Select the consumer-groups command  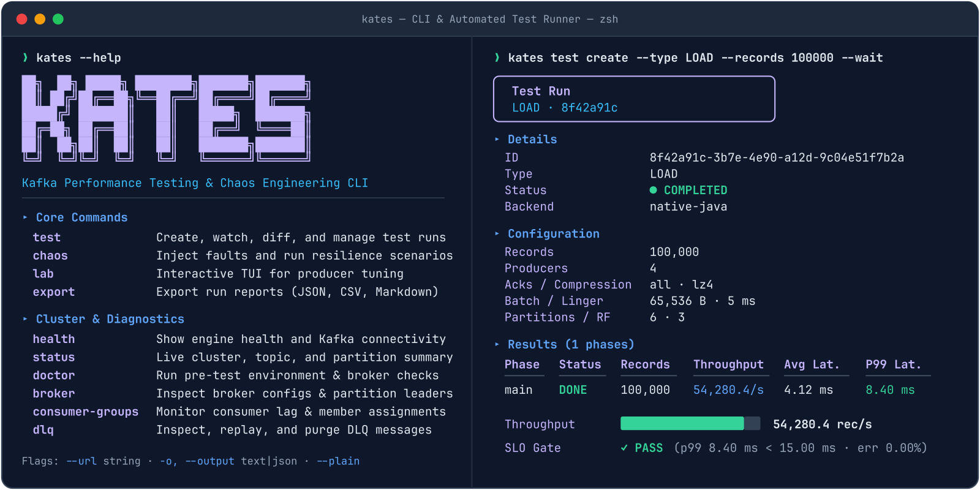(x=86, y=412)
